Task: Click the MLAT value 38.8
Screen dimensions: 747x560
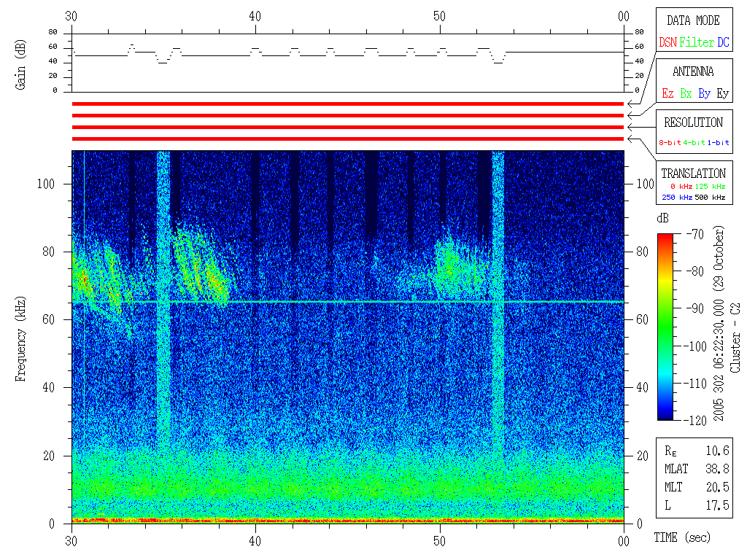Action: [717, 469]
